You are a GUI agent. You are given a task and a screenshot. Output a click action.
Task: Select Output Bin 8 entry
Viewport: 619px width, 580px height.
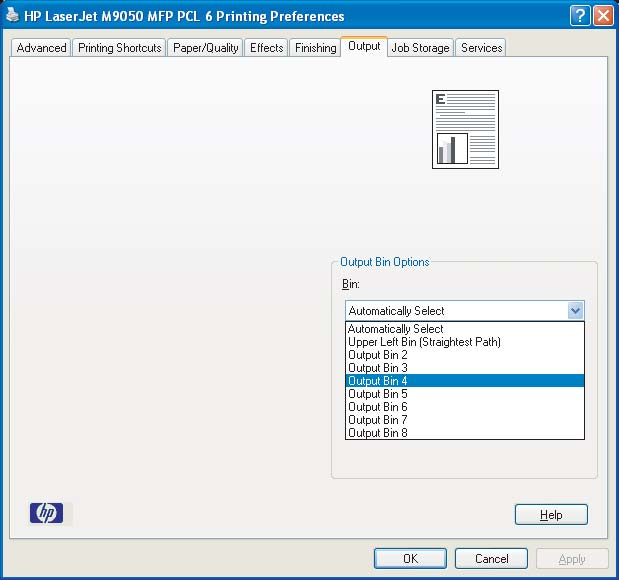click(465, 433)
